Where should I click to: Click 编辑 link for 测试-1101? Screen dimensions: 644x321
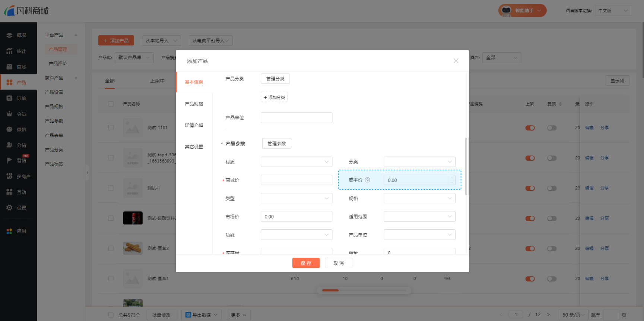[x=589, y=128]
